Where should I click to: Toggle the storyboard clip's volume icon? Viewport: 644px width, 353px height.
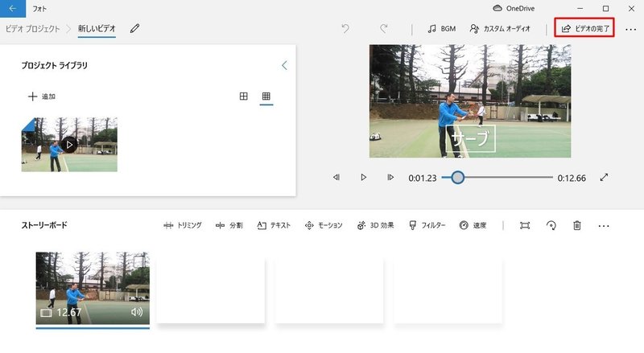(x=137, y=312)
